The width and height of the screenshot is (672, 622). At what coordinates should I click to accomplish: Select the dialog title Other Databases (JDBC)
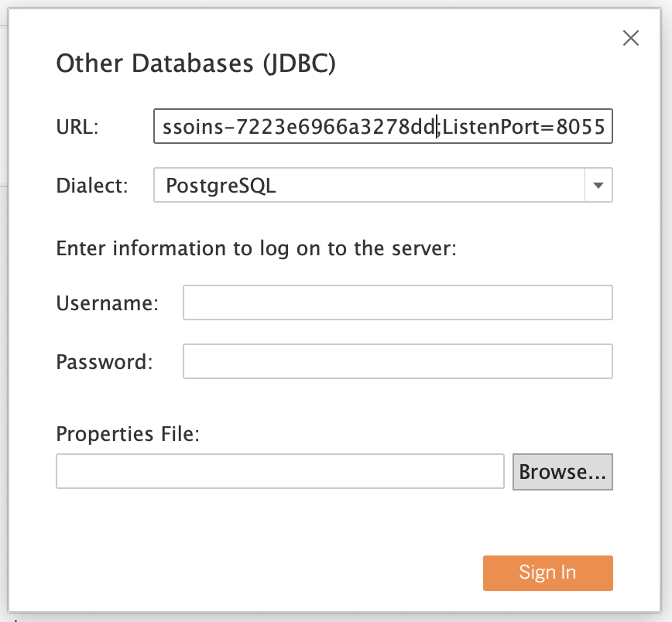click(196, 63)
